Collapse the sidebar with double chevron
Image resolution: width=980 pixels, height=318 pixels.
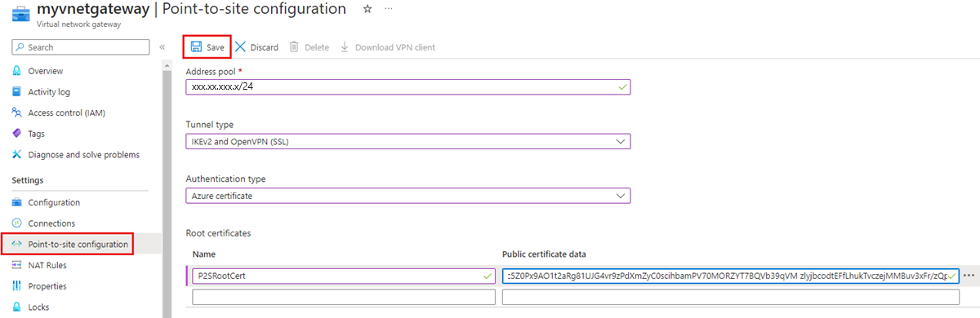click(162, 47)
